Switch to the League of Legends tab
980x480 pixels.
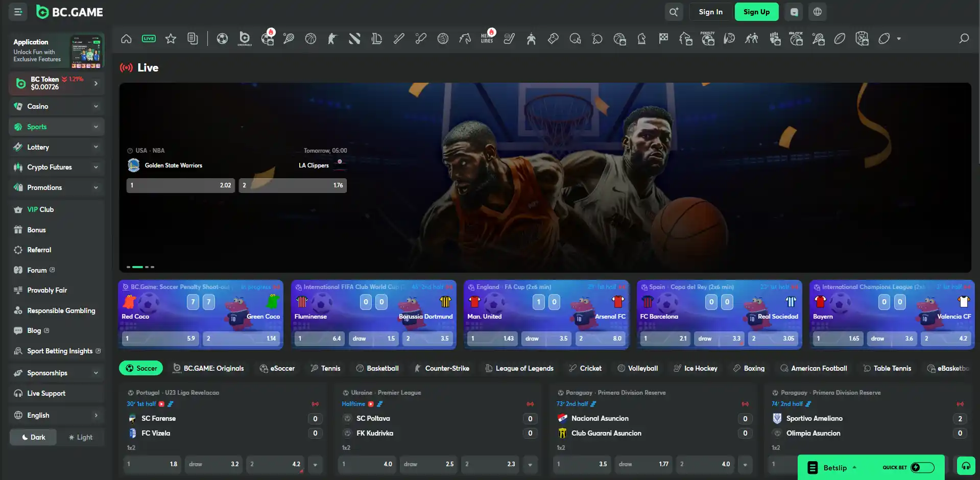519,368
